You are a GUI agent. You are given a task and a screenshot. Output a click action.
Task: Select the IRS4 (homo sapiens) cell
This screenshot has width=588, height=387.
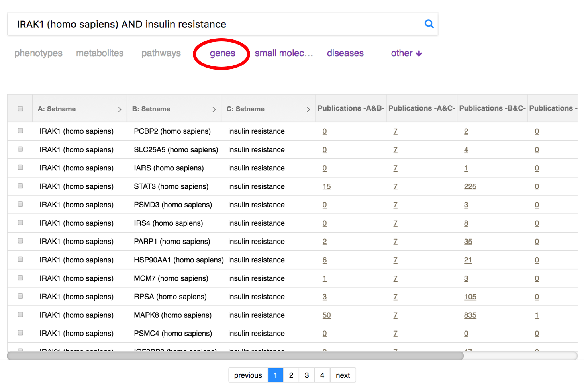[x=169, y=223]
